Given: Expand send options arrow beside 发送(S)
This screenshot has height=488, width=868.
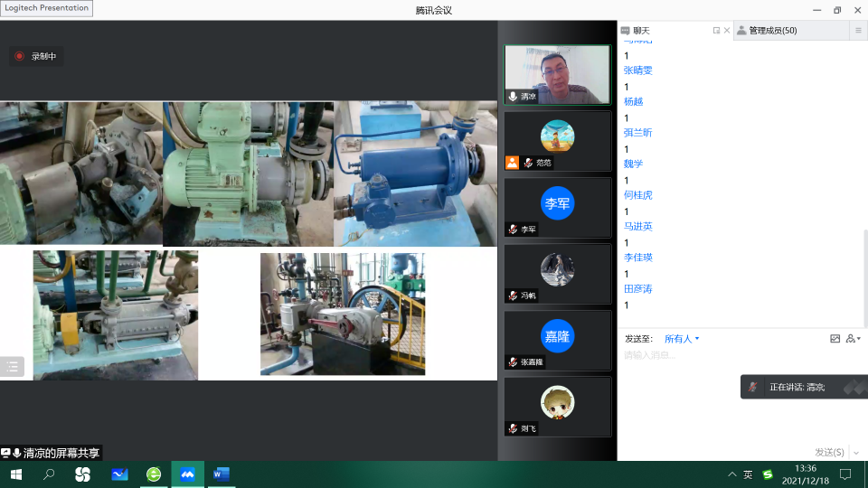Looking at the screenshot, I should [856, 453].
